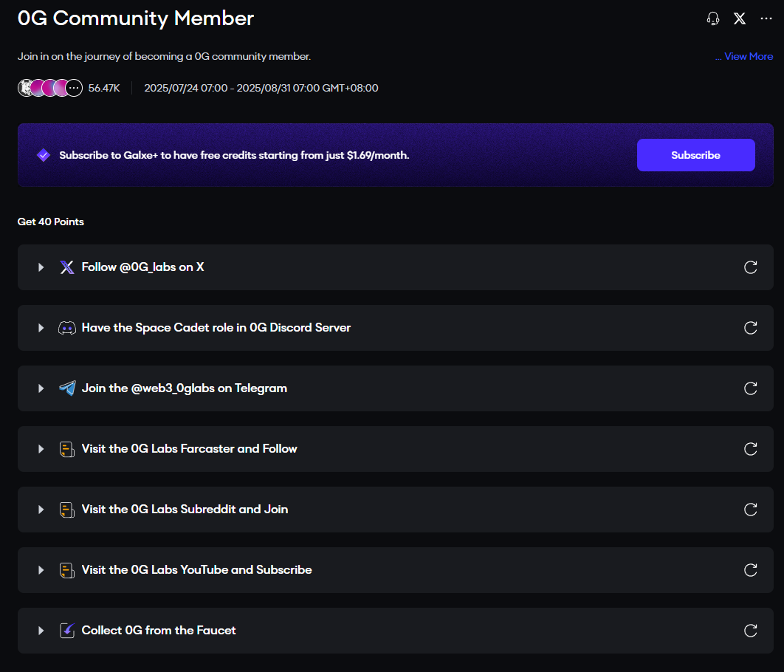Click Visit the 0G Labs Subreddit title

click(x=185, y=509)
